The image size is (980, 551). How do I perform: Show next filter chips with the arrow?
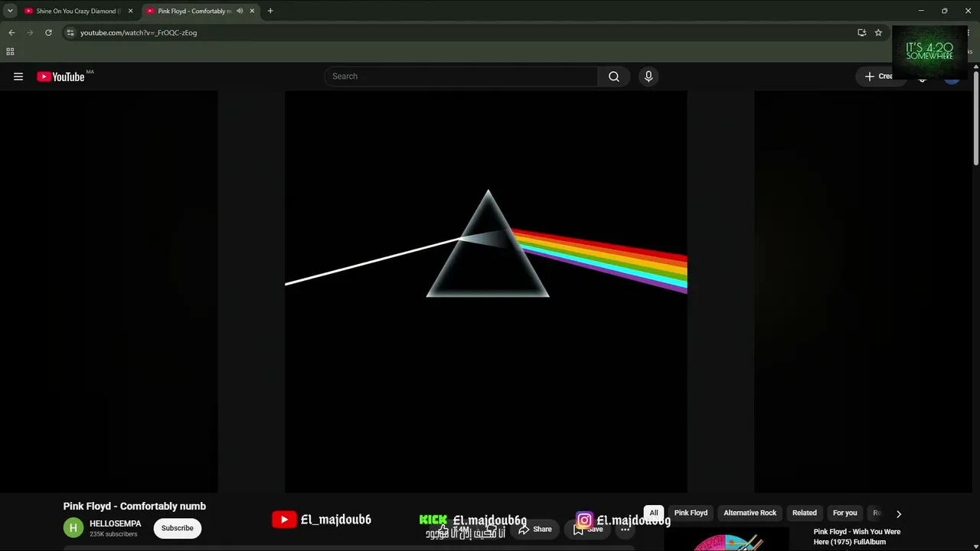[x=899, y=514]
